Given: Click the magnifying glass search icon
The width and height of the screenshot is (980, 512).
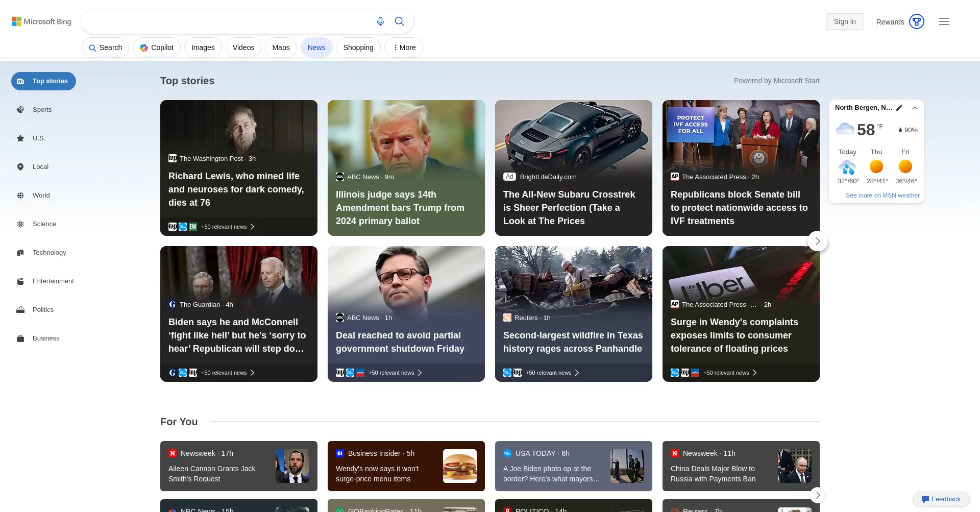Looking at the screenshot, I should [x=400, y=21].
